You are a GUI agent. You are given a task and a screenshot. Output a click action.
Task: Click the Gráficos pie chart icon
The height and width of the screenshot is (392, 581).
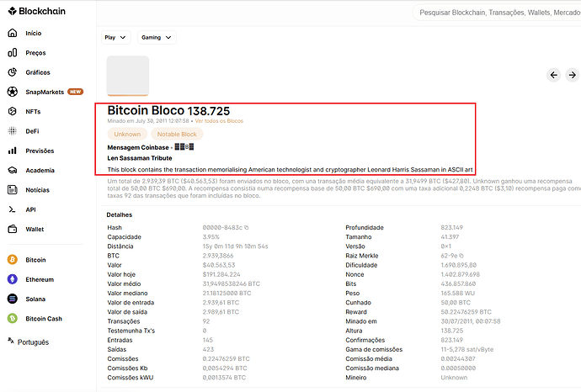13,72
